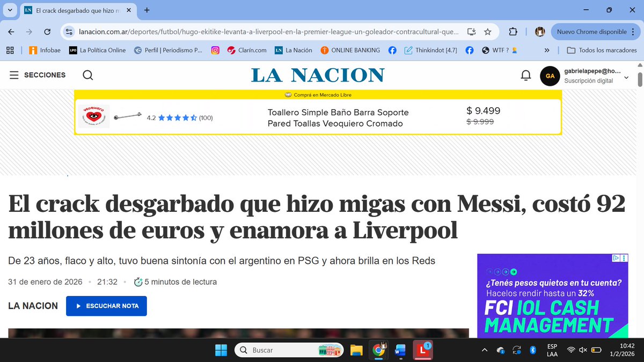The width and height of the screenshot is (644, 362).
Task: Open the Clarín.com bookmark
Action: tap(245, 50)
